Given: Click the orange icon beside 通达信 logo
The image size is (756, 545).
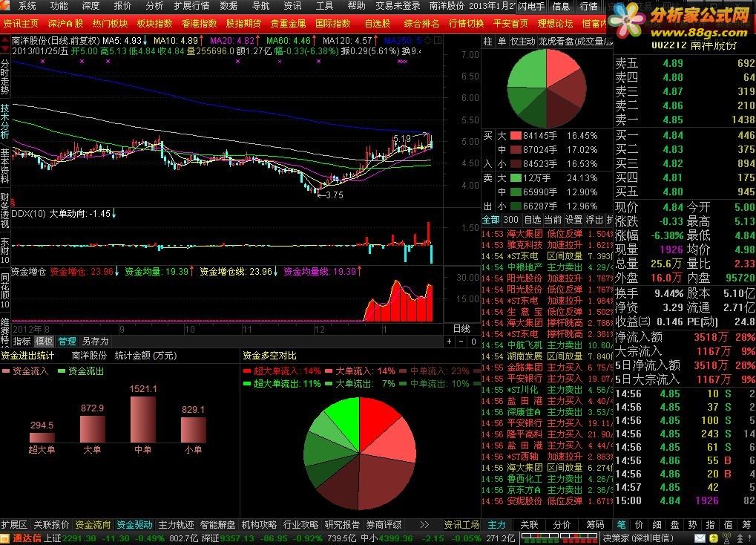Looking at the screenshot, I should tap(5, 538).
